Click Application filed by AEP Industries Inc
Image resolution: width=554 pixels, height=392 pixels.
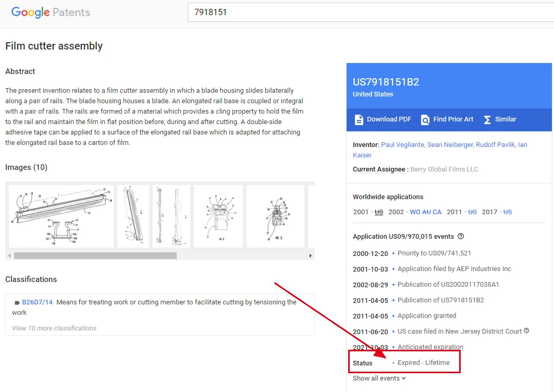pos(454,269)
